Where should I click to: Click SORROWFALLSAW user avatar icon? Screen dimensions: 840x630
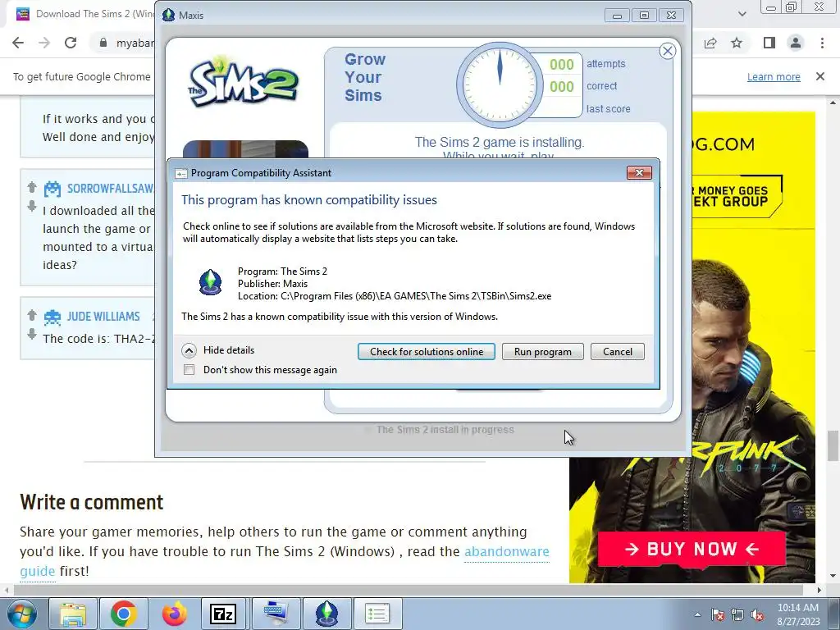point(52,189)
